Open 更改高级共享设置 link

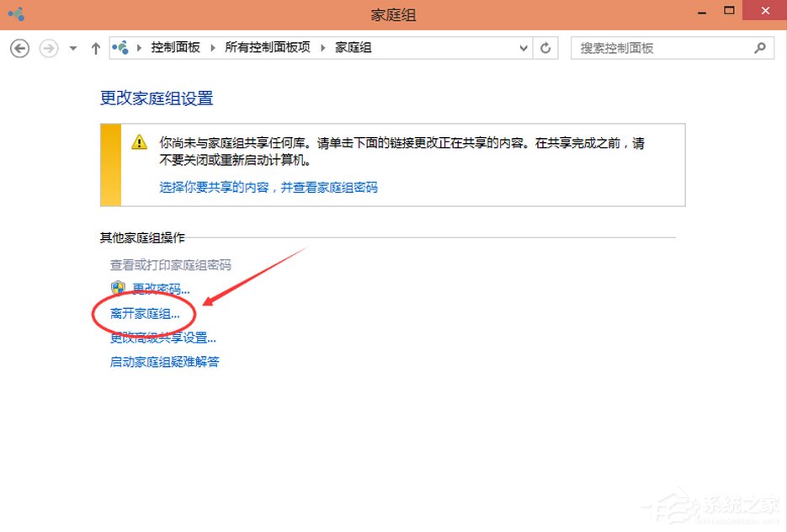[x=162, y=337]
